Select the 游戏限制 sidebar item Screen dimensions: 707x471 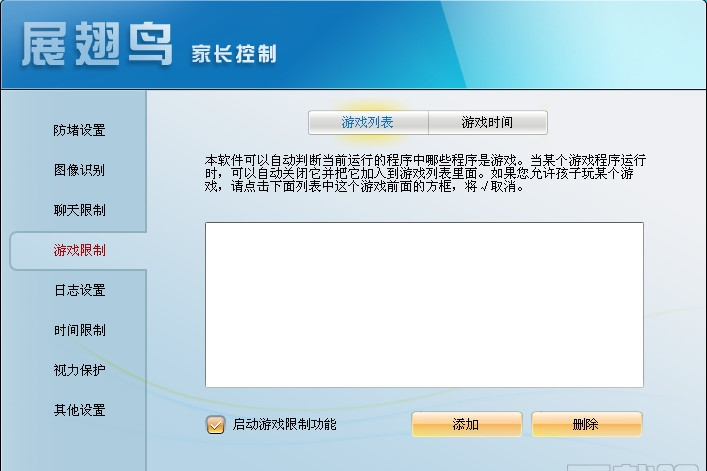pyautogui.click(x=79, y=250)
